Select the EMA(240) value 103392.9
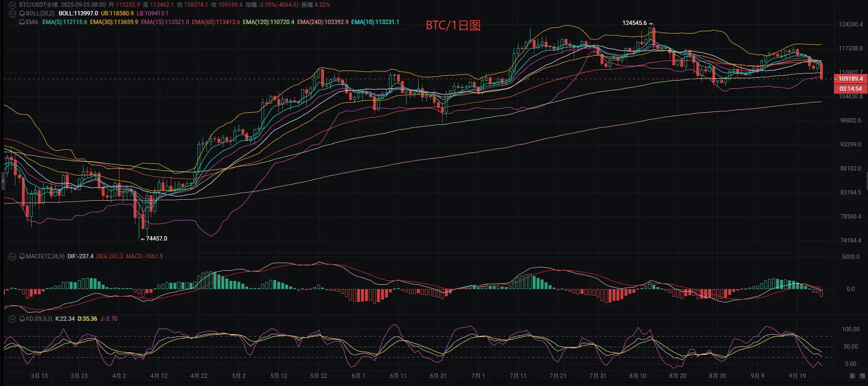The width and height of the screenshot is (868, 386). tap(323, 22)
